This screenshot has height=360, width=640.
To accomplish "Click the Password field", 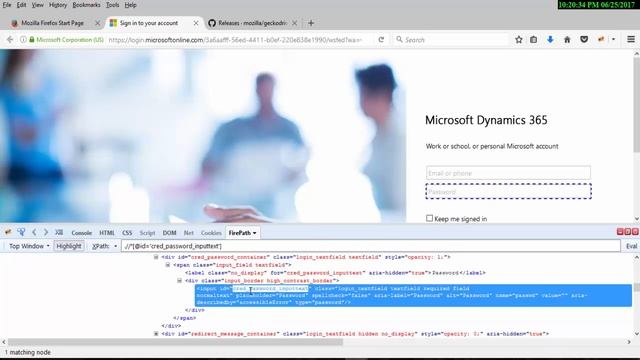I will point(508,191).
